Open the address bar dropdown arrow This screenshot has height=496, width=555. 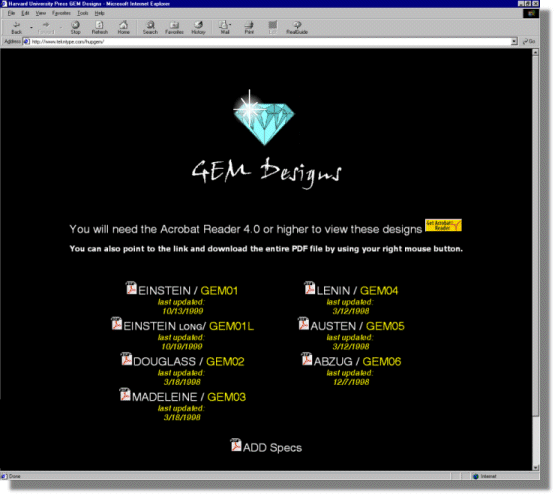click(514, 41)
